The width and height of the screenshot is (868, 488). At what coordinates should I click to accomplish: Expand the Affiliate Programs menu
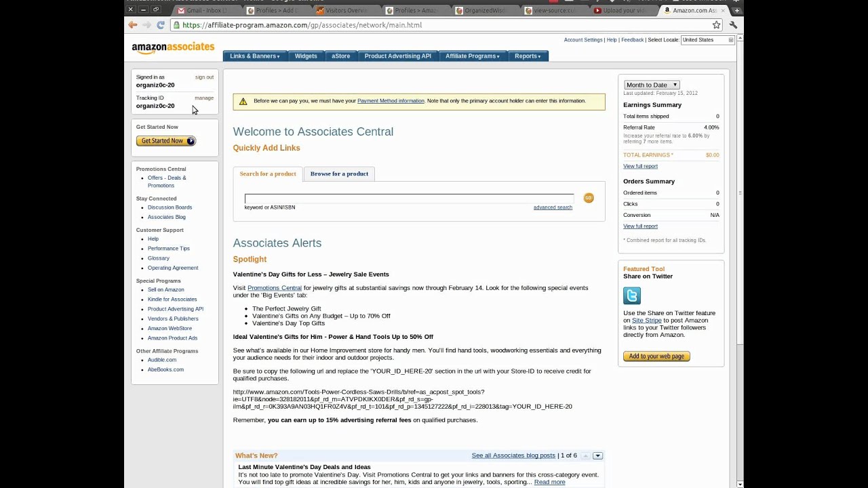click(x=473, y=56)
